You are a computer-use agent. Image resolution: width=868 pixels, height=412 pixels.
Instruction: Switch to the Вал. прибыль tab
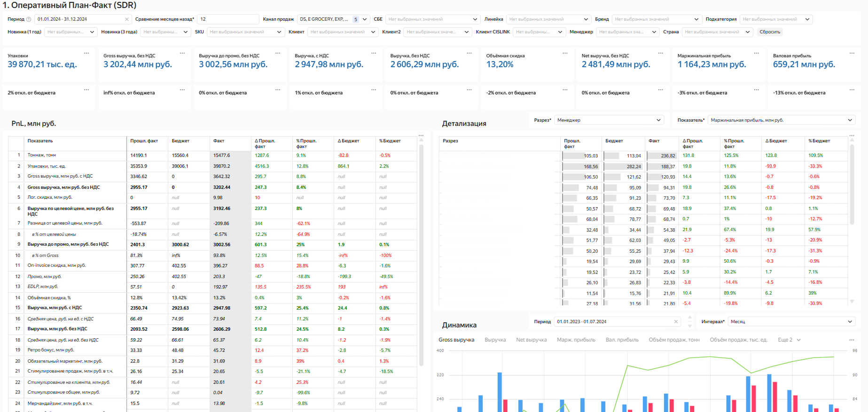[622, 340]
